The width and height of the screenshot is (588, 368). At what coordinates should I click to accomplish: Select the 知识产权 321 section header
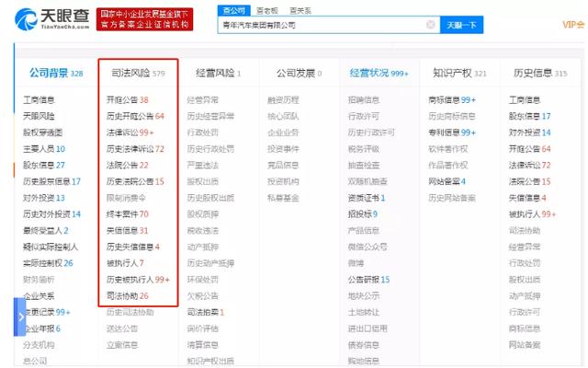[459, 73]
